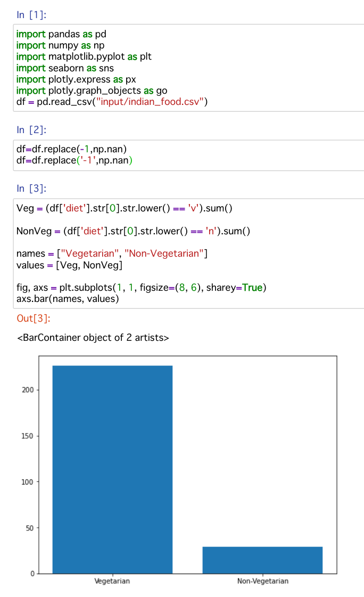Click the Non-Vegetarian x-axis label
Image resolution: width=364 pixels, height=597 pixels.
pyautogui.click(x=263, y=581)
